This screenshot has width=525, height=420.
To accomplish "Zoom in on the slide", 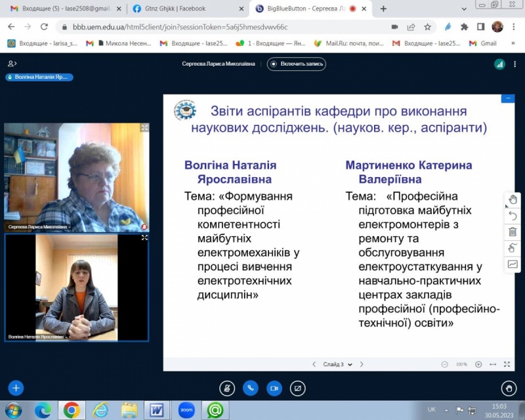I will (x=478, y=364).
